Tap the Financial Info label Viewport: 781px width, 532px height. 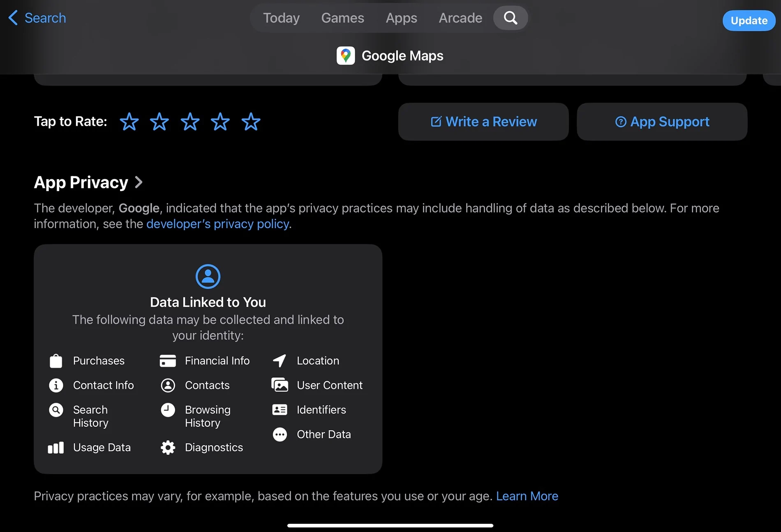tap(217, 361)
